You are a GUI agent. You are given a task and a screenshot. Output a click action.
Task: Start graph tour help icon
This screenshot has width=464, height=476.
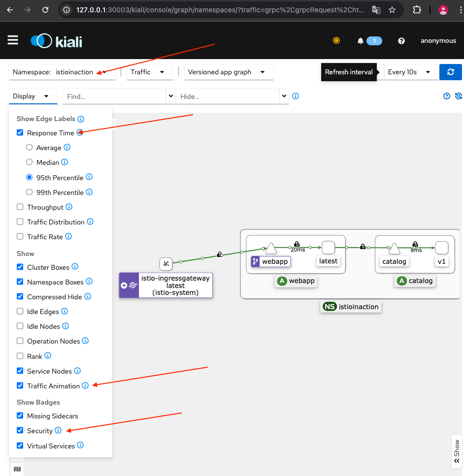(446, 96)
